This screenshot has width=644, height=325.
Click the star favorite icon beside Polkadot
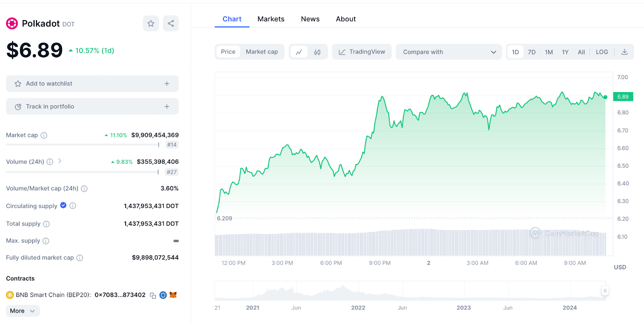(x=151, y=23)
